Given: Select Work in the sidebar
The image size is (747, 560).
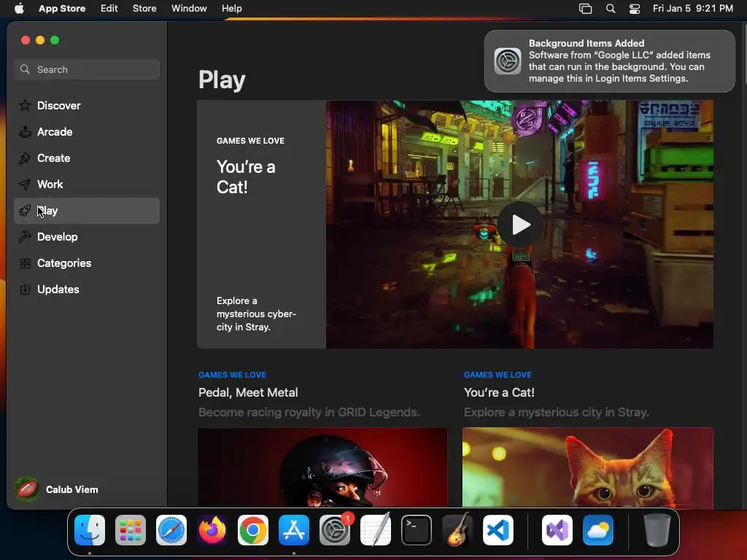Looking at the screenshot, I should [x=87, y=184].
